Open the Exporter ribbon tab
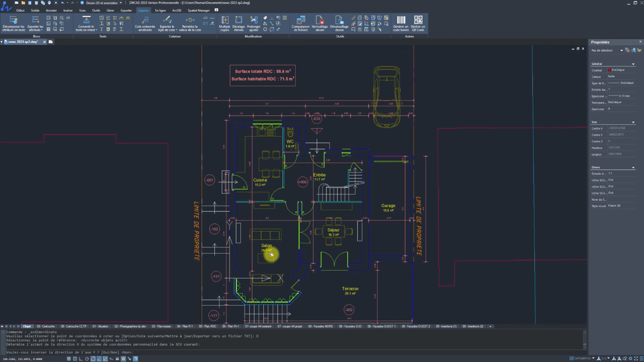Screen dimensions: 644x362 point(126,10)
